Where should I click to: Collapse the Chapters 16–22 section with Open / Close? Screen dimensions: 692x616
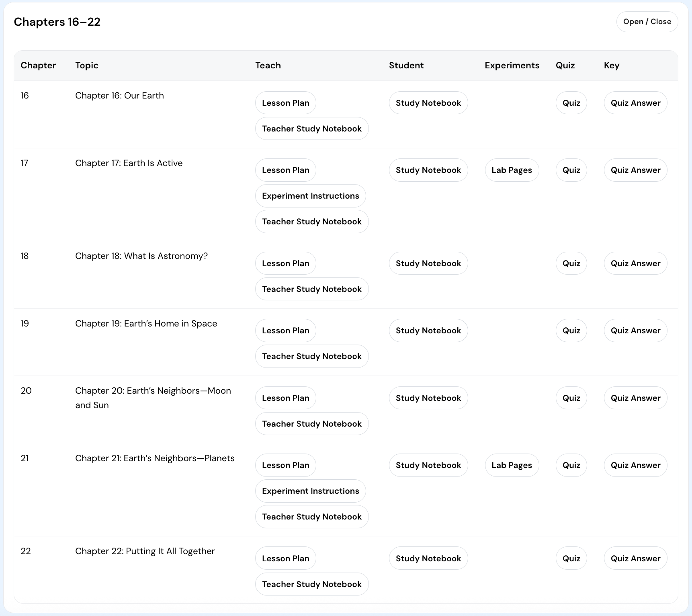pos(647,22)
